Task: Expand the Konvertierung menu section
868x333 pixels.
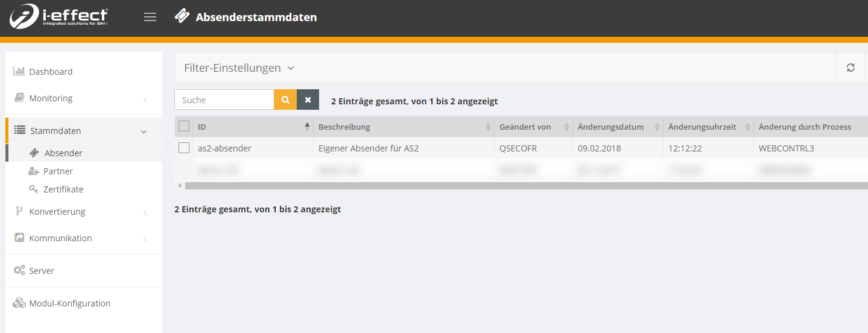Action: [x=57, y=212]
